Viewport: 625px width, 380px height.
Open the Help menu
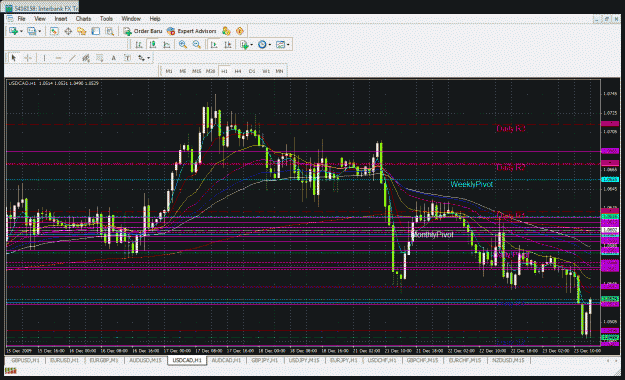pyautogui.click(x=155, y=19)
